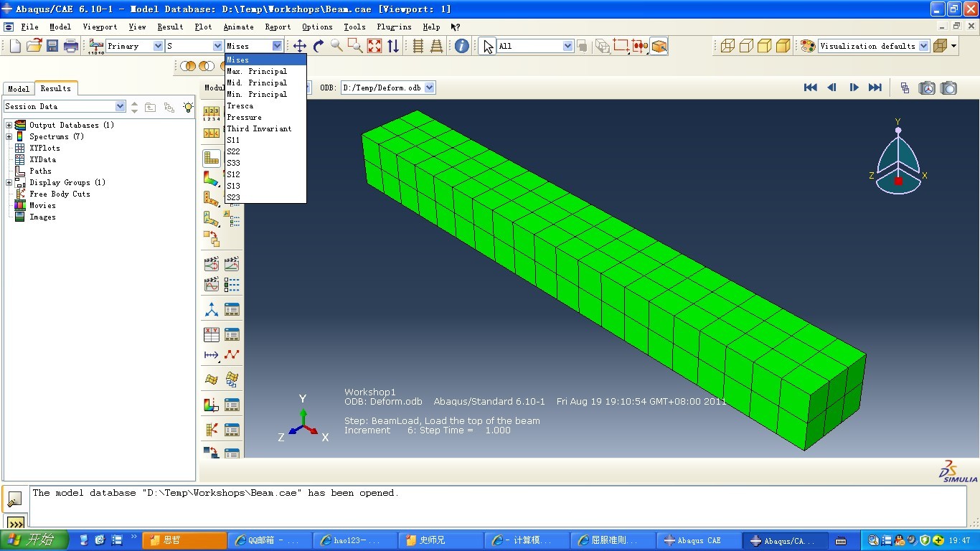Click the Plot Undeformed Shape icon
Screen dimensions: 980x551
(x=212, y=158)
